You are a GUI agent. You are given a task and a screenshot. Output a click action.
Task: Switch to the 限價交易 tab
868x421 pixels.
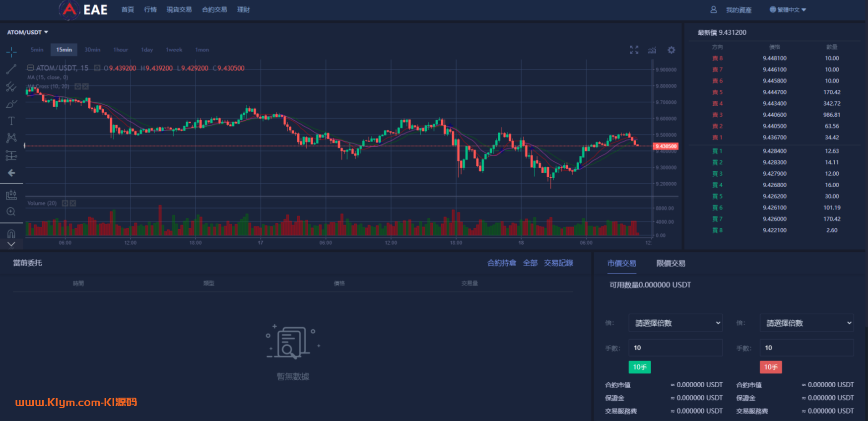click(670, 264)
